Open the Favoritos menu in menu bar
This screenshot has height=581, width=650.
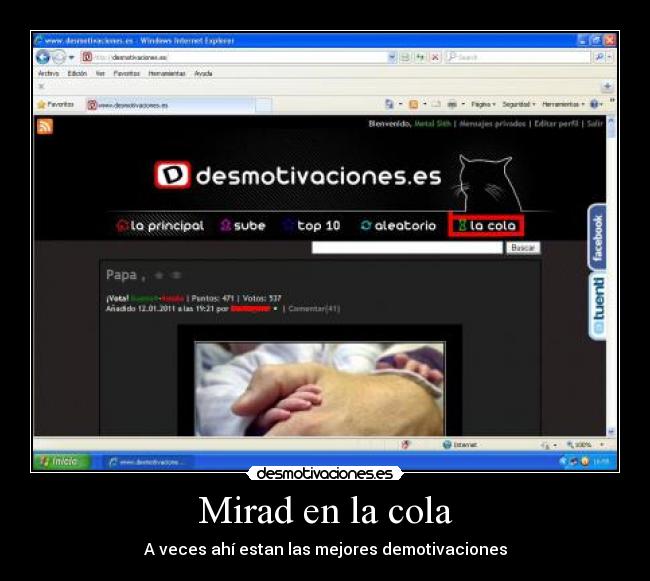pyautogui.click(x=126, y=73)
